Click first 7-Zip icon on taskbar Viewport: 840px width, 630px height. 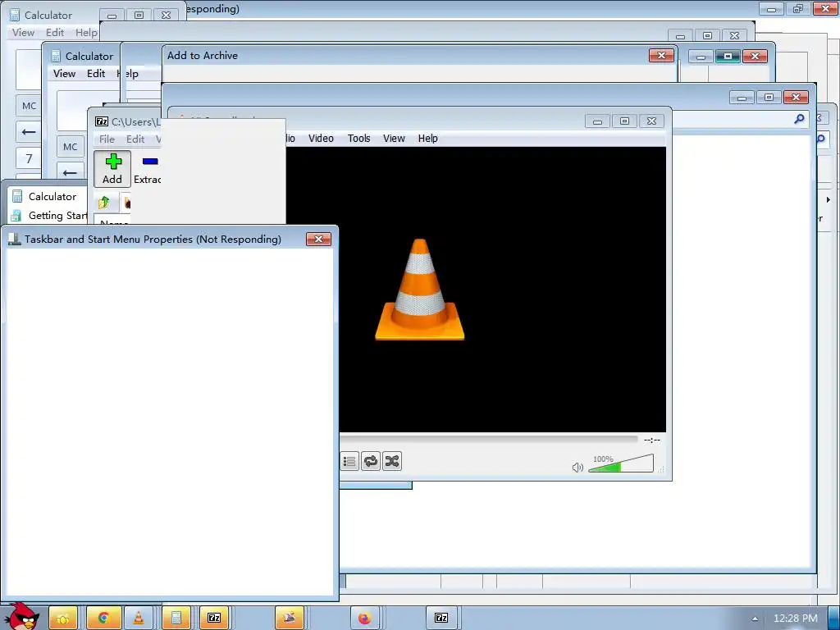click(214, 619)
